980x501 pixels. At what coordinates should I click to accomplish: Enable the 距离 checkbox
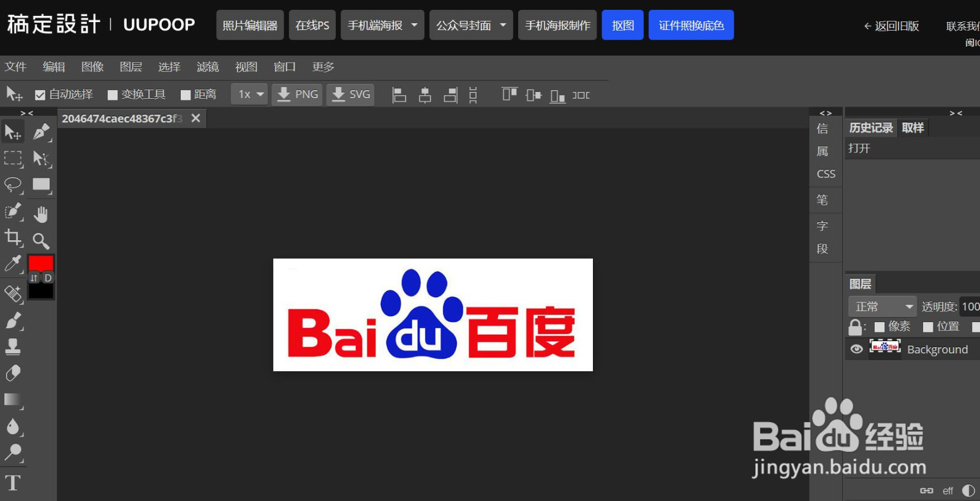pyautogui.click(x=186, y=94)
